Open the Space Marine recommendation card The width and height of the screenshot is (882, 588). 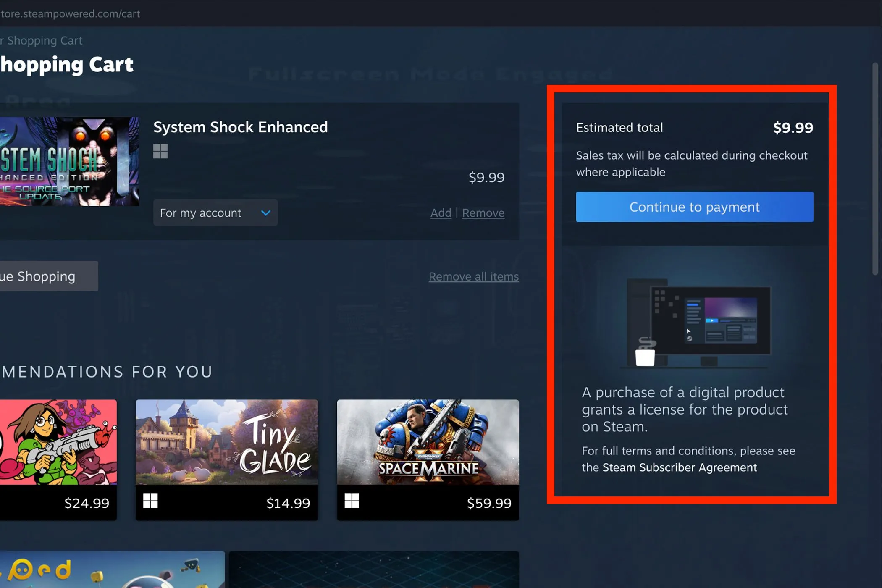pos(428,459)
